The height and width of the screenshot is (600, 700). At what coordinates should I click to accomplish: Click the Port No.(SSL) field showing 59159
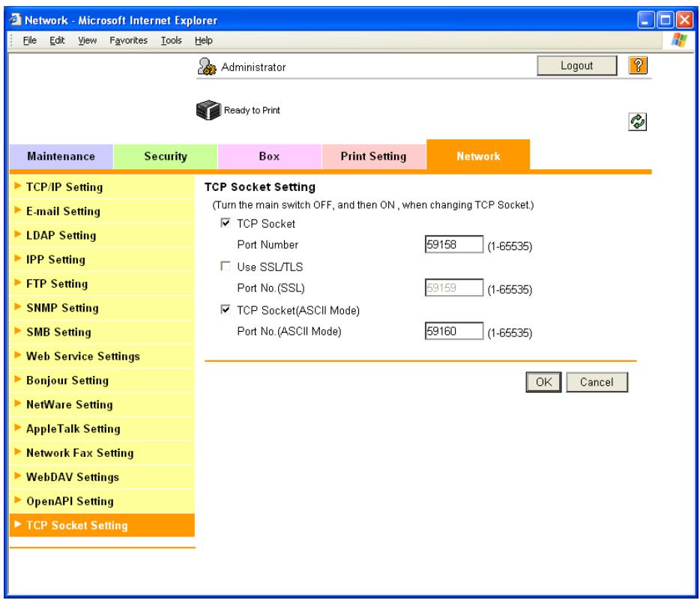click(453, 288)
